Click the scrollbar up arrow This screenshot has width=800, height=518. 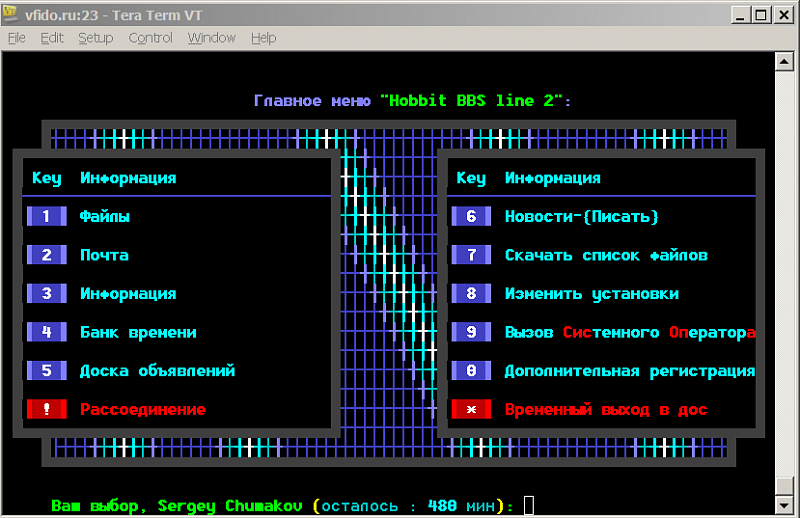pyautogui.click(x=786, y=62)
